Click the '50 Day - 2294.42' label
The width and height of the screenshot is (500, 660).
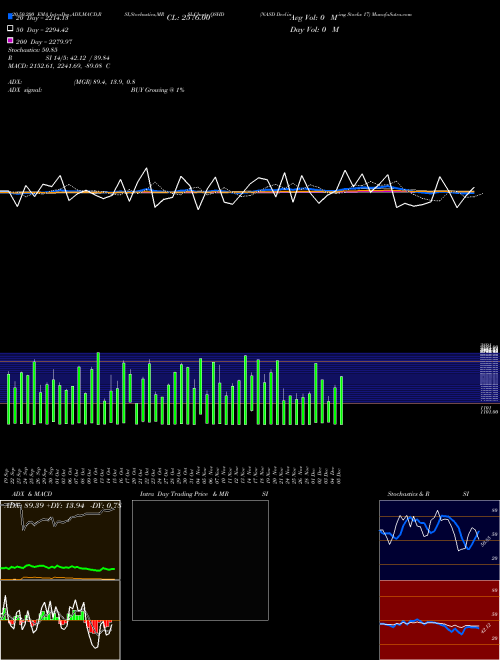click(42, 30)
